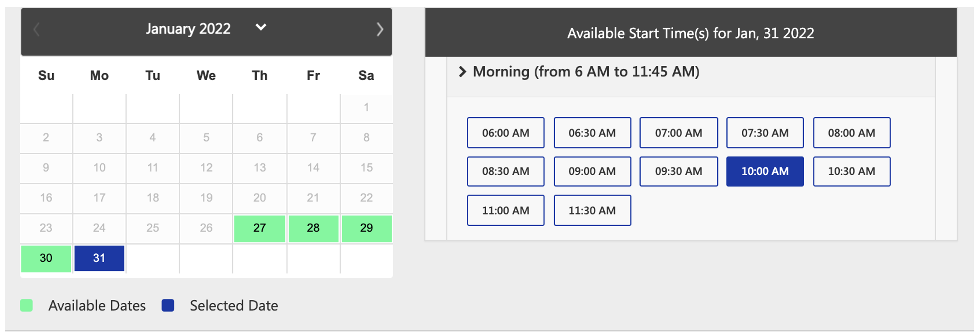Click the selected 10:00 AM slot

coord(765,171)
